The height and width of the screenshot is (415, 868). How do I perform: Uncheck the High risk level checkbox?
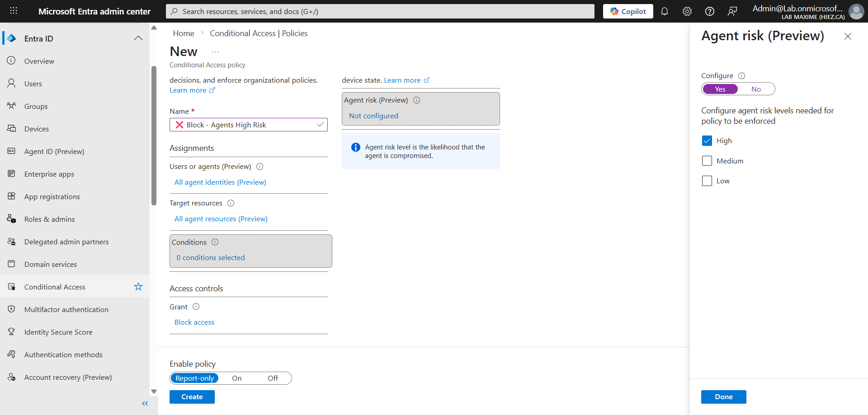[707, 141]
